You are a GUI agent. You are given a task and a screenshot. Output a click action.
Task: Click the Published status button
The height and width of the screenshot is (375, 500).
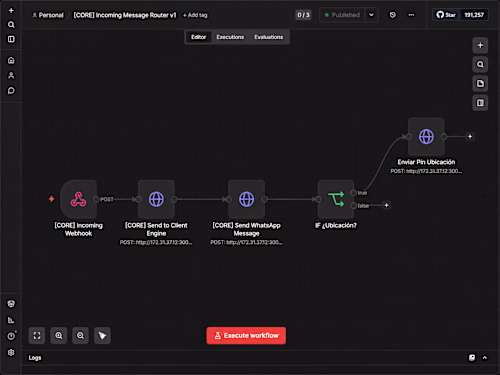coord(342,15)
